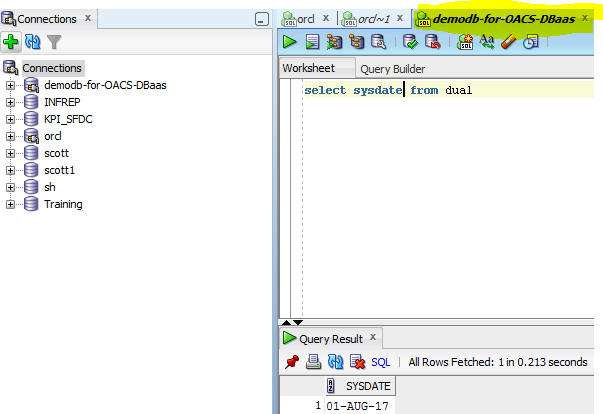Open SQL History clock icon
This screenshot has height=414, width=603.
(530, 42)
